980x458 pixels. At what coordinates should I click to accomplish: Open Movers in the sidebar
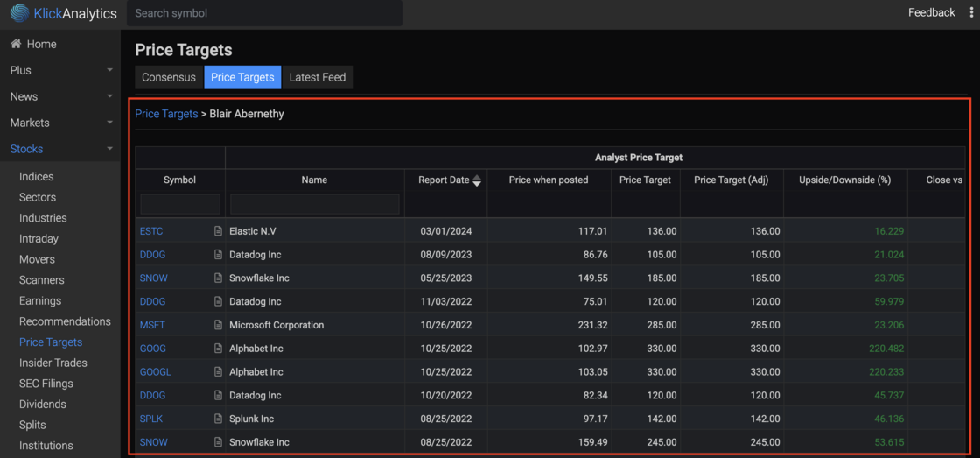coord(37,259)
